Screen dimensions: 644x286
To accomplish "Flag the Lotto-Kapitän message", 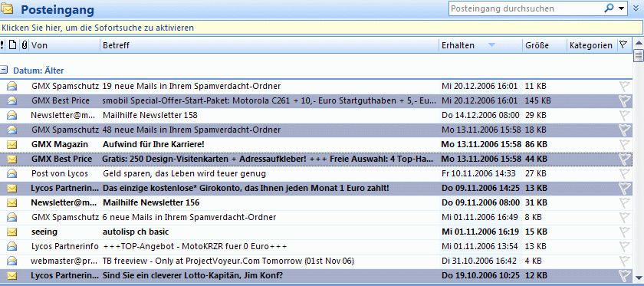I will (624, 275).
